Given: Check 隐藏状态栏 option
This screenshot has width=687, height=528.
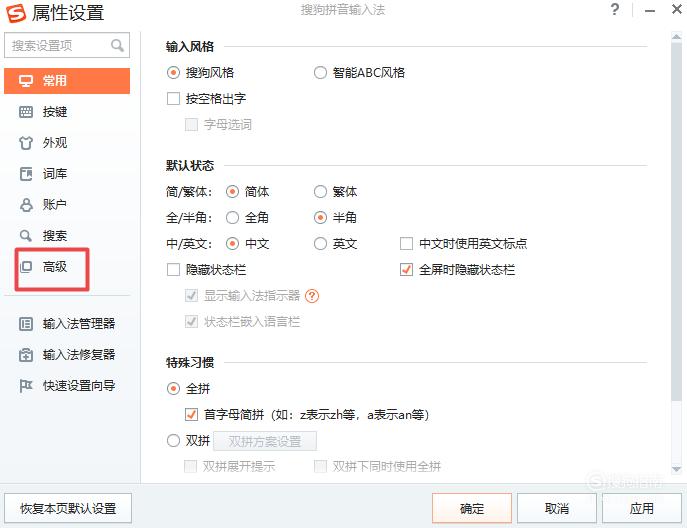Looking at the screenshot, I should click(174, 269).
